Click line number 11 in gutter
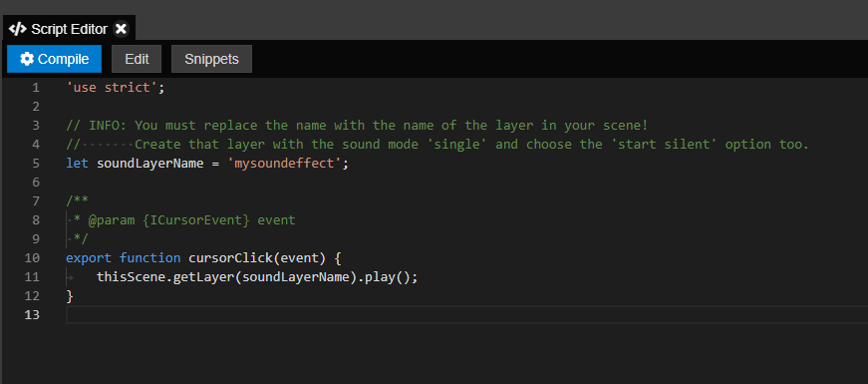 tap(32, 277)
